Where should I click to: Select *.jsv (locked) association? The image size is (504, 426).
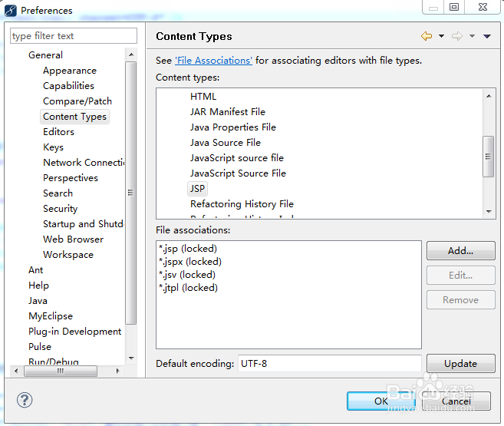point(187,275)
